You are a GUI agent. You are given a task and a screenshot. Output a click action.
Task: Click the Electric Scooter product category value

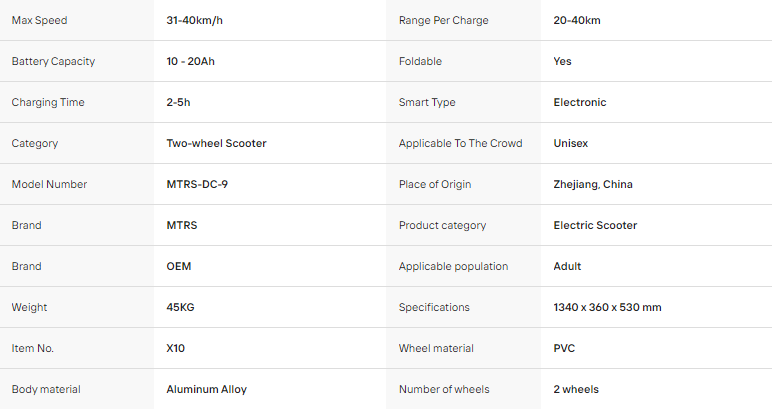(595, 225)
